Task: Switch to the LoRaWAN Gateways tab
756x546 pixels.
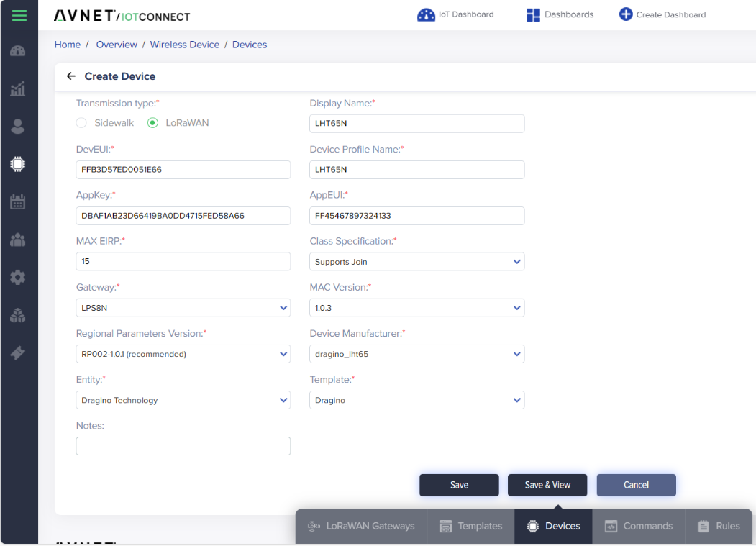Action: (x=361, y=527)
